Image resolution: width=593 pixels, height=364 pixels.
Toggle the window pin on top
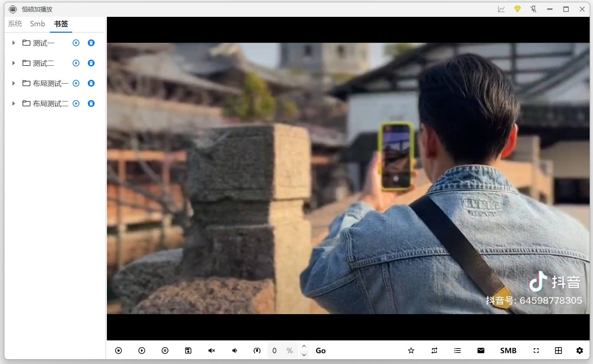click(533, 9)
